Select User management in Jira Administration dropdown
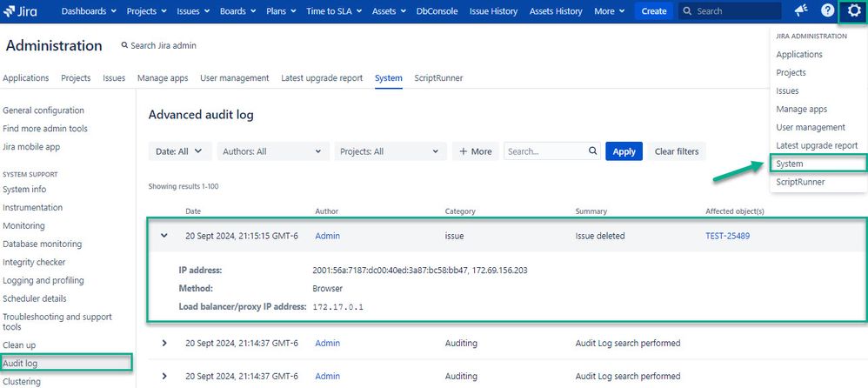The width and height of the screenshot is (868, 388). tap(811, 127)
